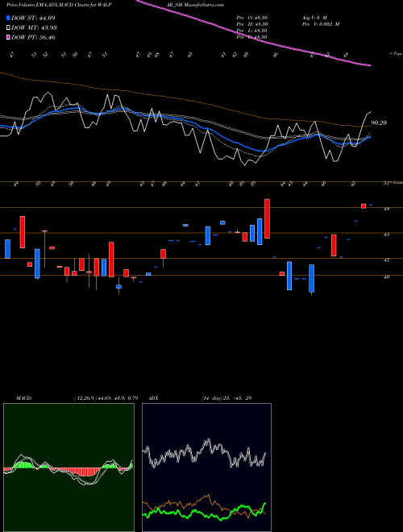The image size is (403, 532).
Task: Open the ADX indicator chart
Action: click(206, 468)
